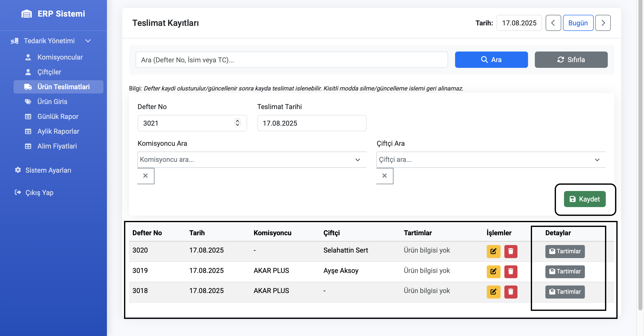
Task: Collapse the Tedarik Yönetimi menu chevron
Action: [88, 41]
